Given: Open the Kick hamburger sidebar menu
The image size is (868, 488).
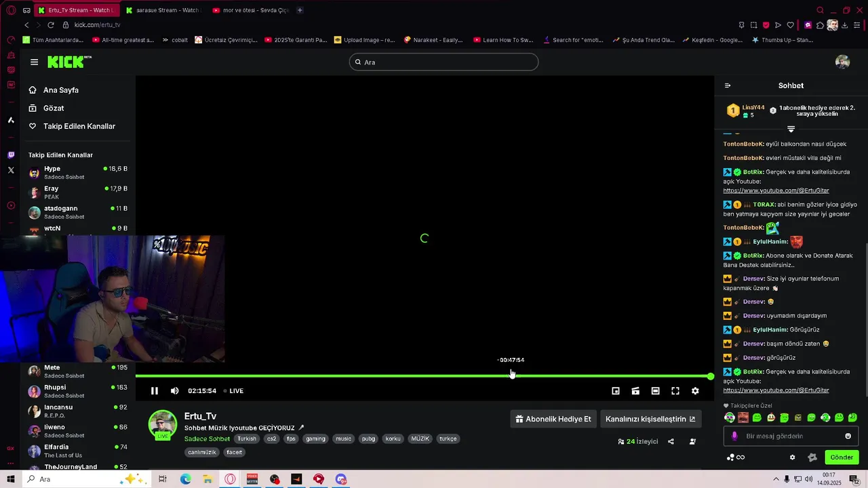Looking at the screenshot, I should pos(34,62).
